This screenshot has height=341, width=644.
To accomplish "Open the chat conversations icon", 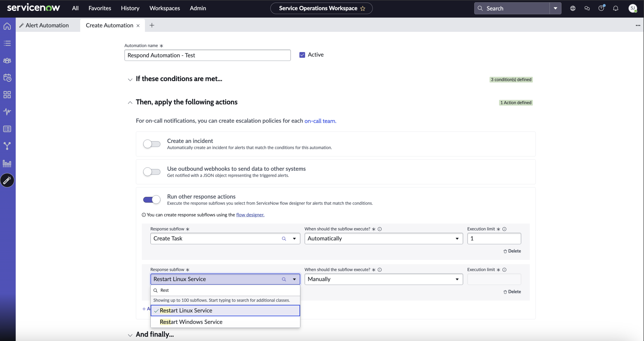I will [x=587, y=8].
